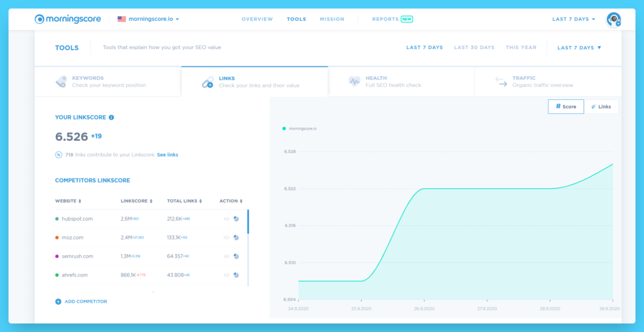The width and height of the screenshot is (644, 332).
Task: Select Last 30 Days quick range
Action: click(474, 48)
